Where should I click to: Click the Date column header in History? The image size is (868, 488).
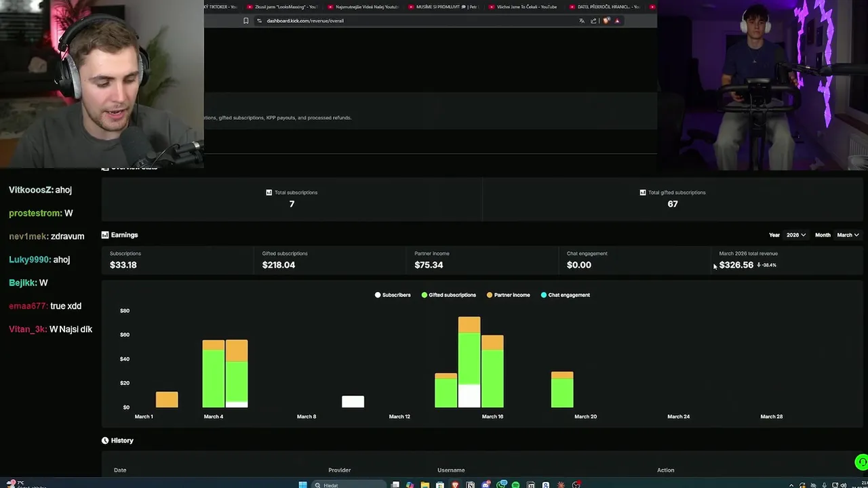tap(120, 470)
